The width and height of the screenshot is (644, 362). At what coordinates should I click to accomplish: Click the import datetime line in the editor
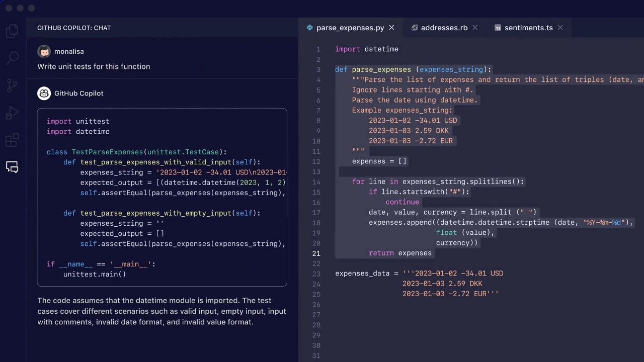pos(367,49)
